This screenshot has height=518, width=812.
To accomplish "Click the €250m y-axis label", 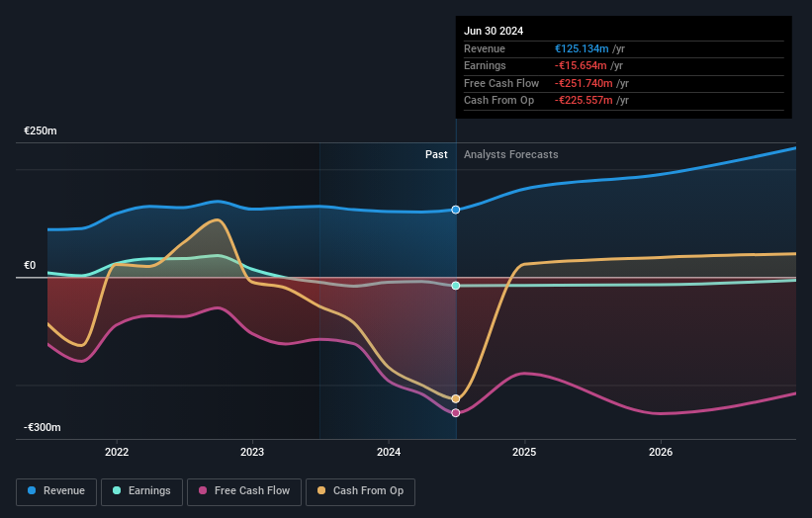I will pyautogui.click(x=41, y=130).
